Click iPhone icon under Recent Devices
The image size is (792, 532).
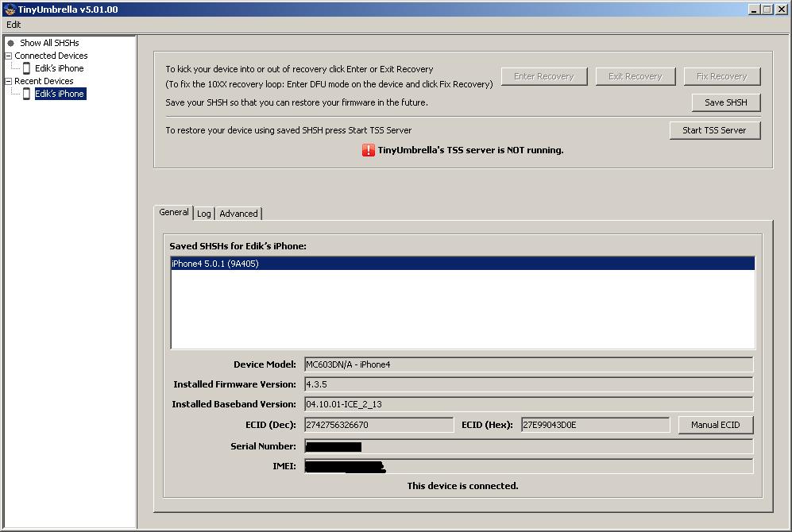(26, 94)
